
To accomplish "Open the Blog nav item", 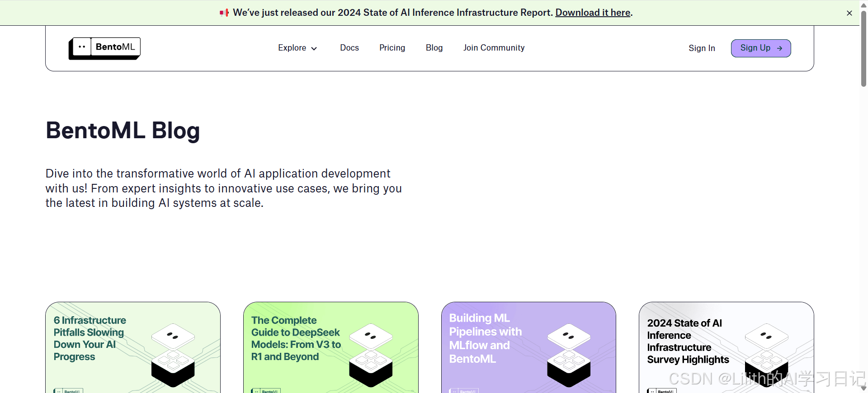I will click(x=434, y=48).
